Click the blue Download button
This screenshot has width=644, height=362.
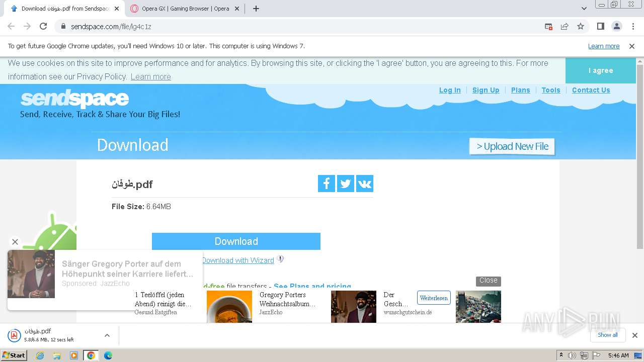click(x=236, y=241)
